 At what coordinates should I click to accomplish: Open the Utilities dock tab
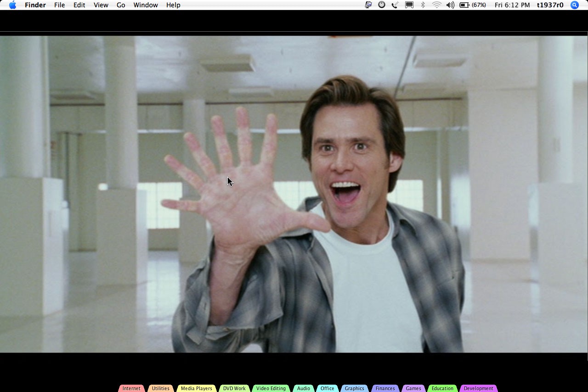click(x=161, y=388)
